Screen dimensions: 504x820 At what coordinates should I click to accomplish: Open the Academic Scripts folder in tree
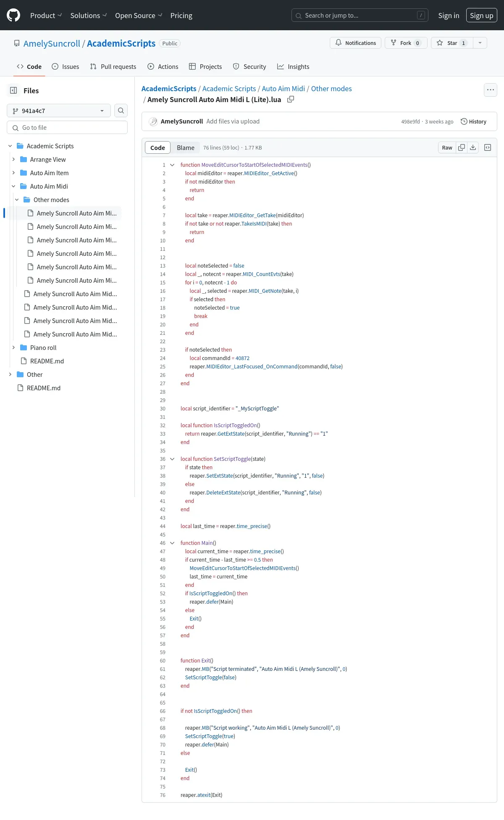point(50,146)
